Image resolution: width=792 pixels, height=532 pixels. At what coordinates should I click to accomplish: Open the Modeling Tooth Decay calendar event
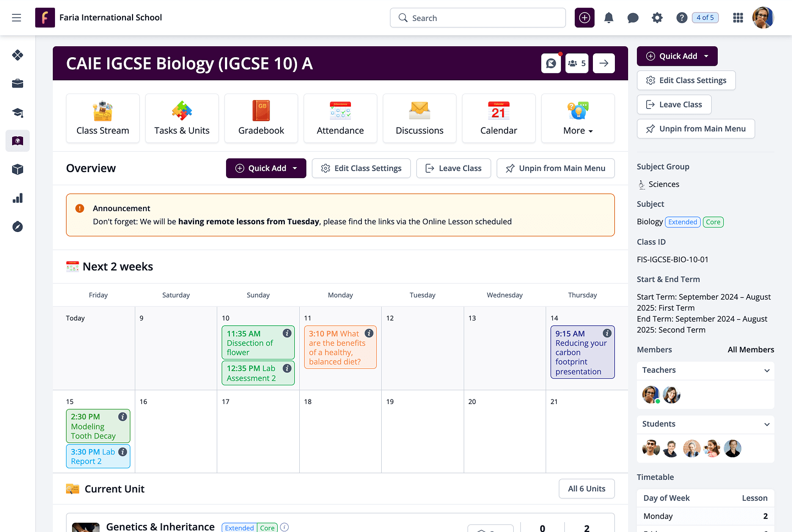[x=92, y=426]
